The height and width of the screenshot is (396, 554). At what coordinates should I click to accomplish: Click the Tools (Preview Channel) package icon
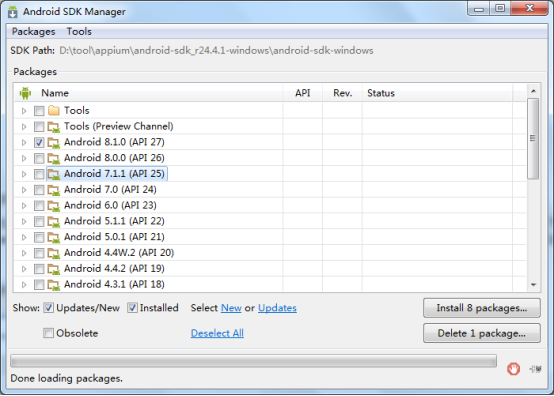point(54,126)
